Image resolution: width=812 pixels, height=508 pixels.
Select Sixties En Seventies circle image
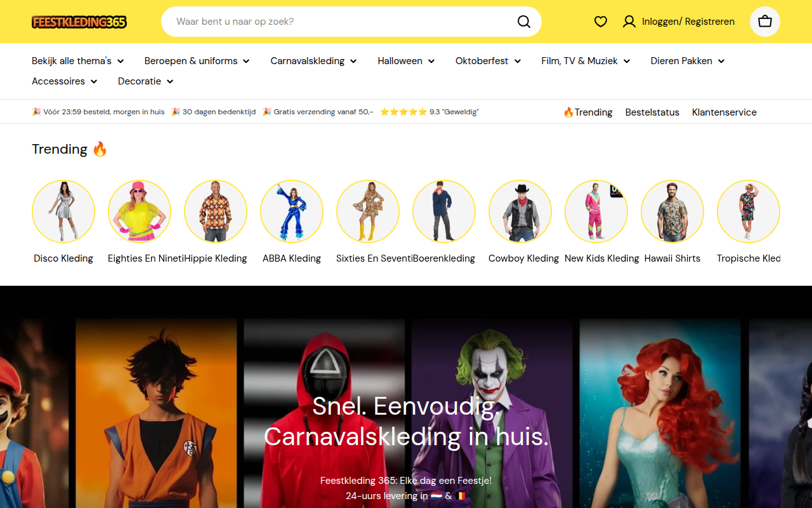point(368,211)
